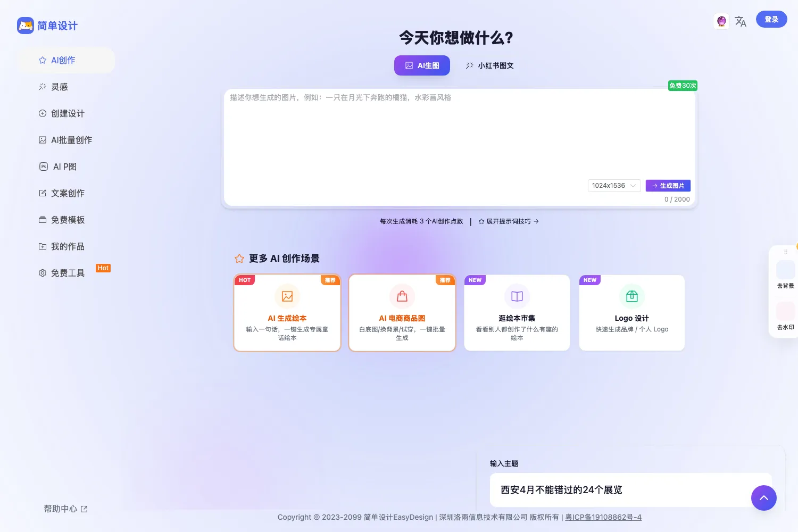Click the 0 / 2000 character counter
The image size is (798, 532).
pos(677,199)
